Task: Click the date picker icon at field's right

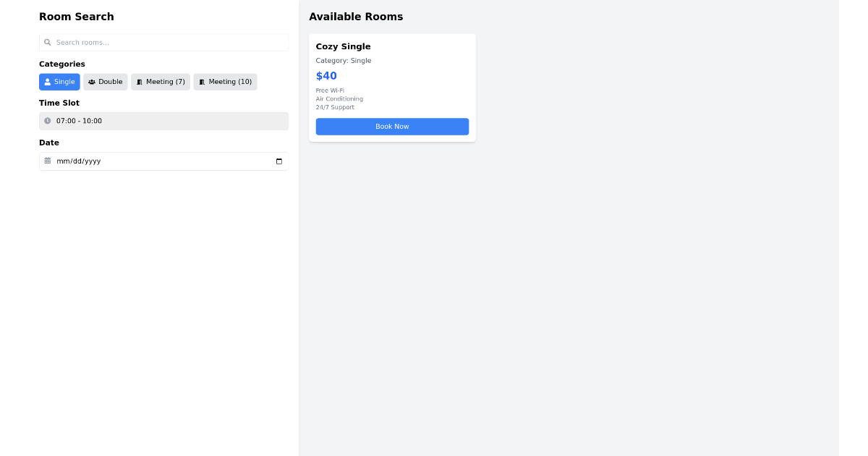Action: (x=278, y=161)
